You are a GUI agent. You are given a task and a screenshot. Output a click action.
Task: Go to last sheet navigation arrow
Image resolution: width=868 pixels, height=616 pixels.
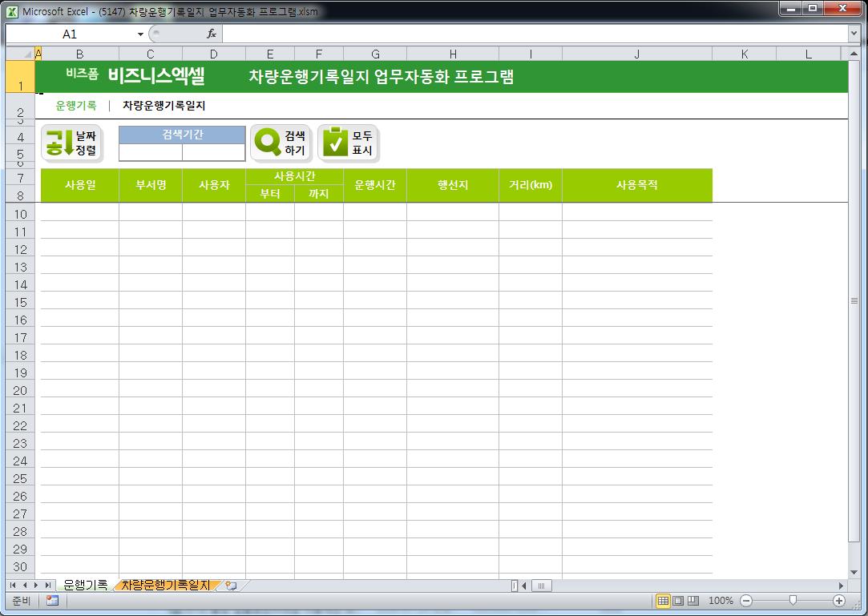click(48, 585)
